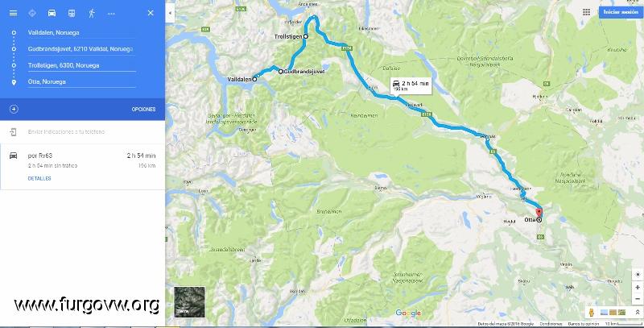
Task: Click the Iniciar sesión button
Action: (x=621, y=12)
